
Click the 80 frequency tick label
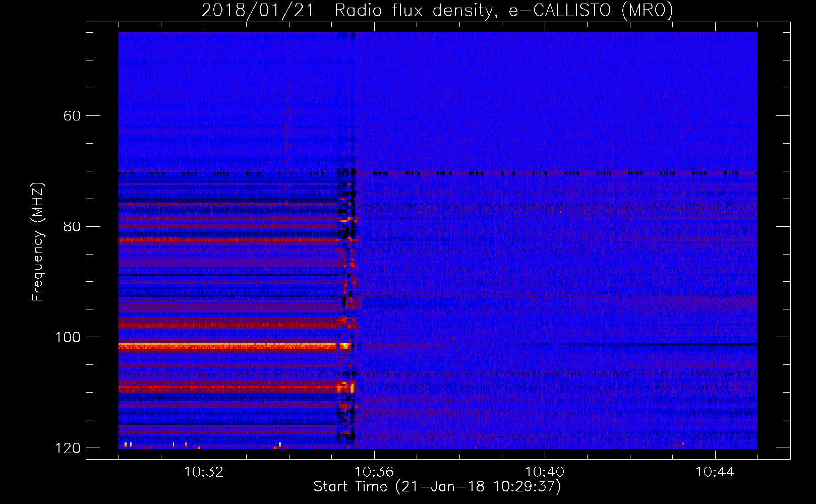click(x=72, y=226)
